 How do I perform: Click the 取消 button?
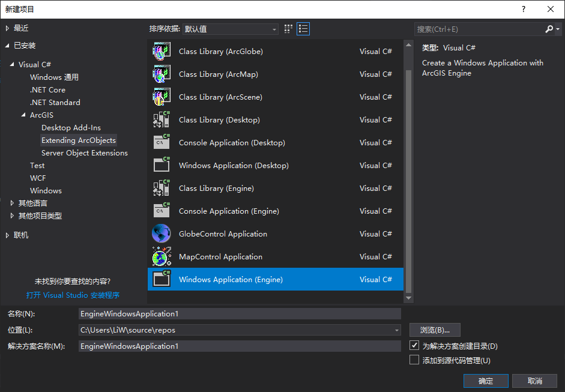[535, 381]
